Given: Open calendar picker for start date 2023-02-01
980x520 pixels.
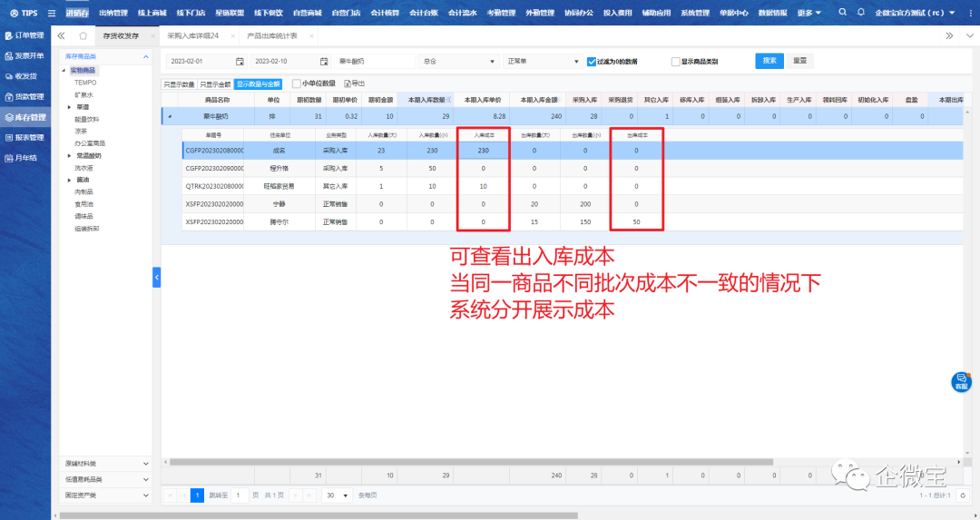Looking at the screenshot, I should click(x=240, y=61).
